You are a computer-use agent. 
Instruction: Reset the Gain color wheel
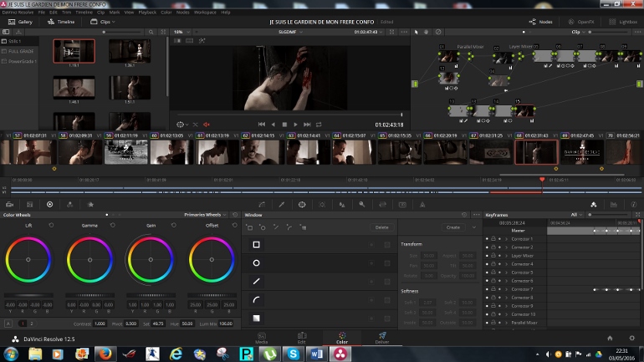pos(174,226)
